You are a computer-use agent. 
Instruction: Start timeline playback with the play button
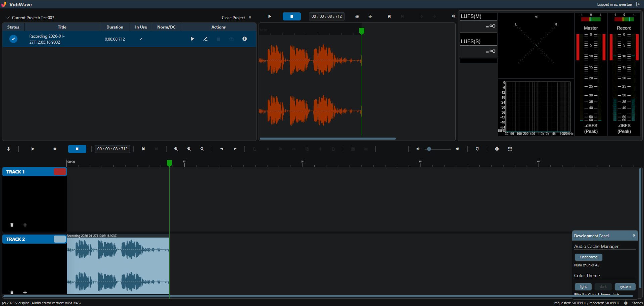[33, 149]
